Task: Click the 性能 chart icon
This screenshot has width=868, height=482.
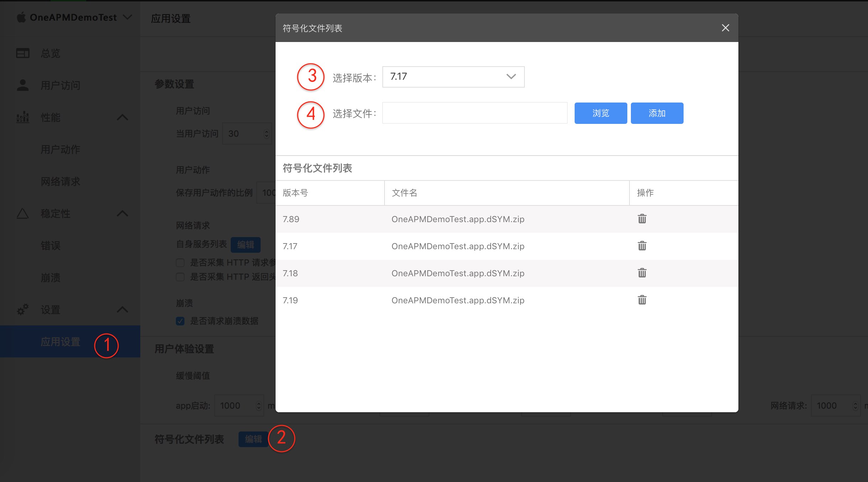Action: click(23, 117)
